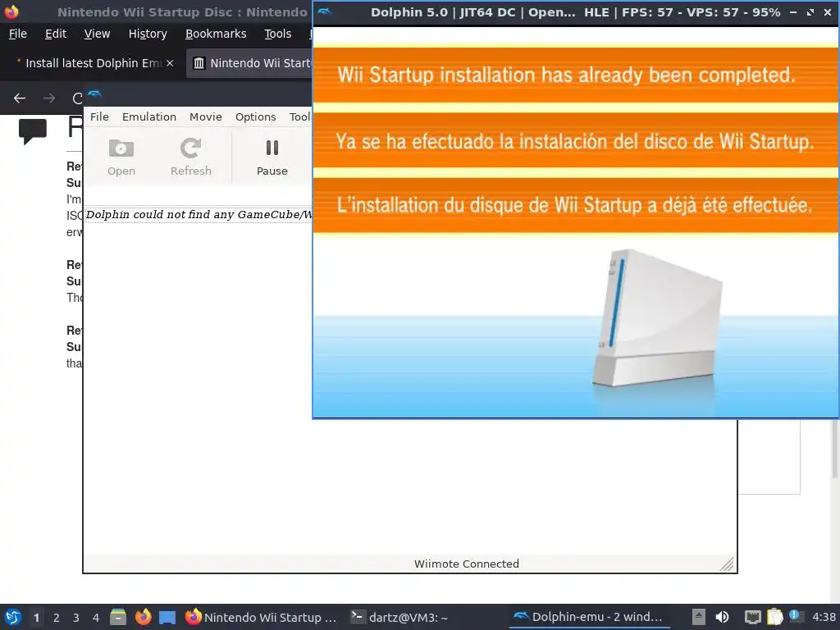Open the start menu on the taskbar

13,617
